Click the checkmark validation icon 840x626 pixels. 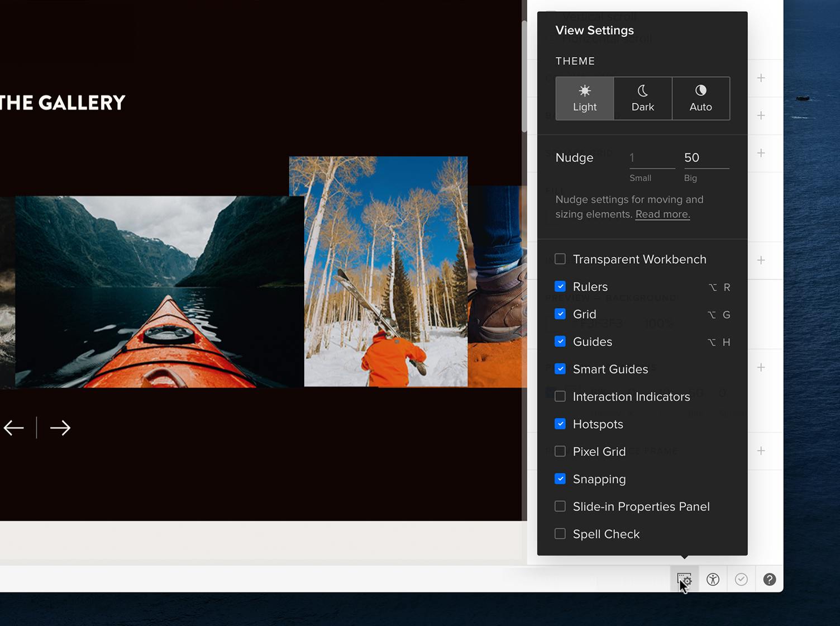(x=741, y=579)
